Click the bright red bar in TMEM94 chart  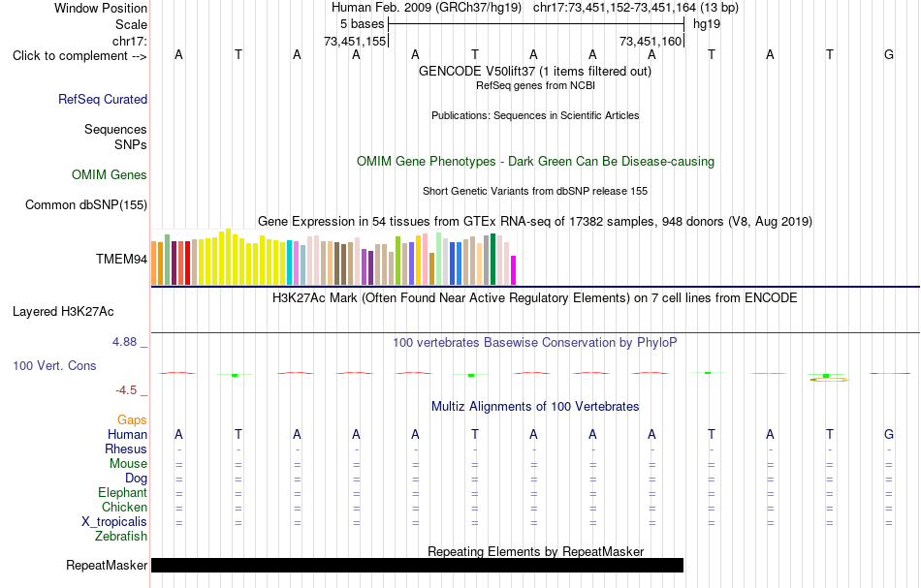(188, 263)
